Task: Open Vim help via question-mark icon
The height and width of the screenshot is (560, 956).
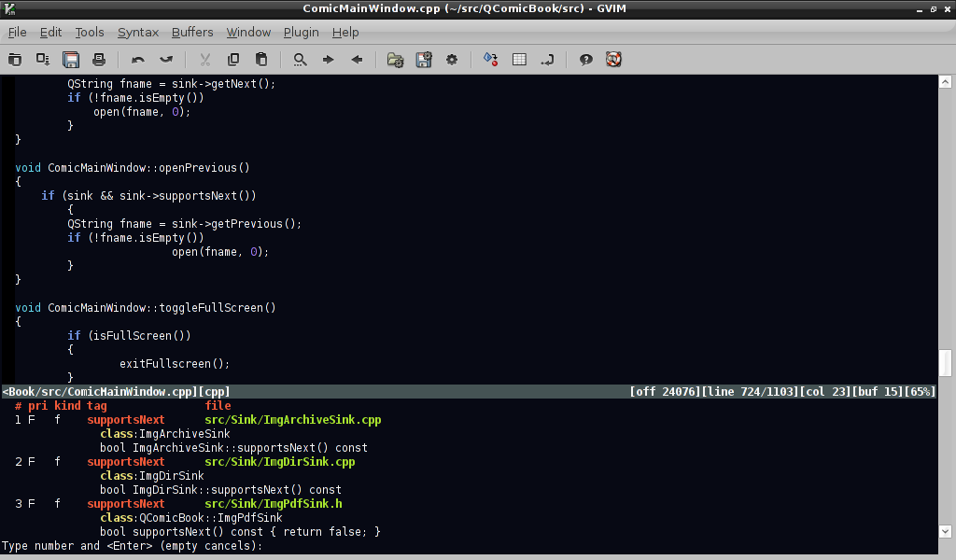Action: [x=586, y=59]
